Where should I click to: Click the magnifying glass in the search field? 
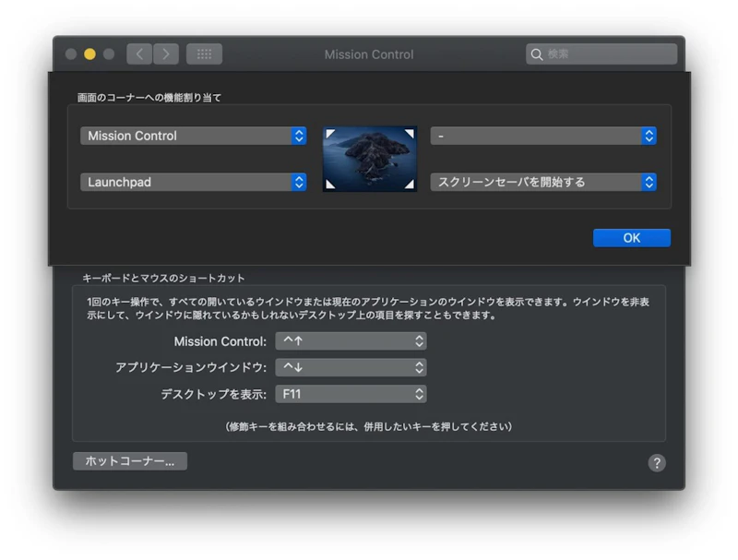point(537,54)
